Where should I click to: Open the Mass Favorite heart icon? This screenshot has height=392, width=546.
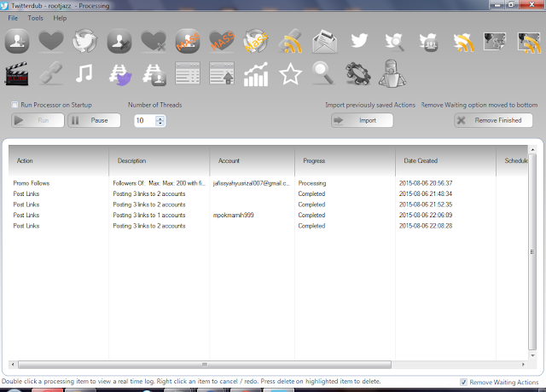[222, 42]
